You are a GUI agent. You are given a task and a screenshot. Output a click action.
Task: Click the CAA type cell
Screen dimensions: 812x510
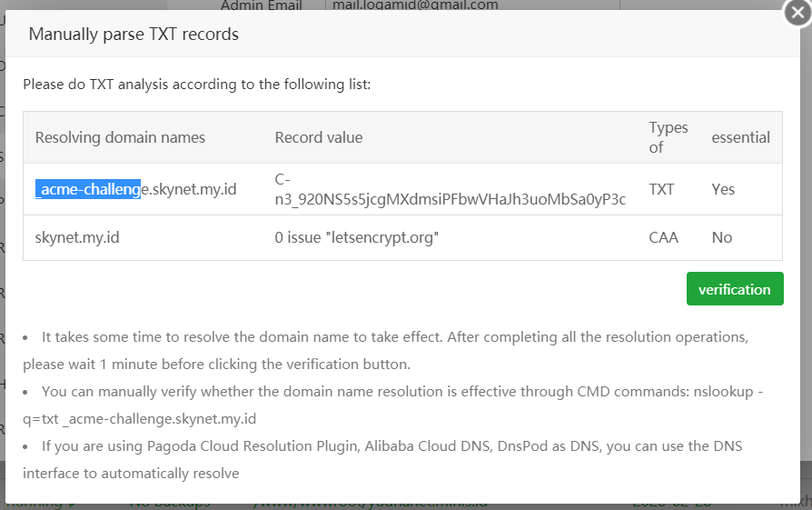663,237
